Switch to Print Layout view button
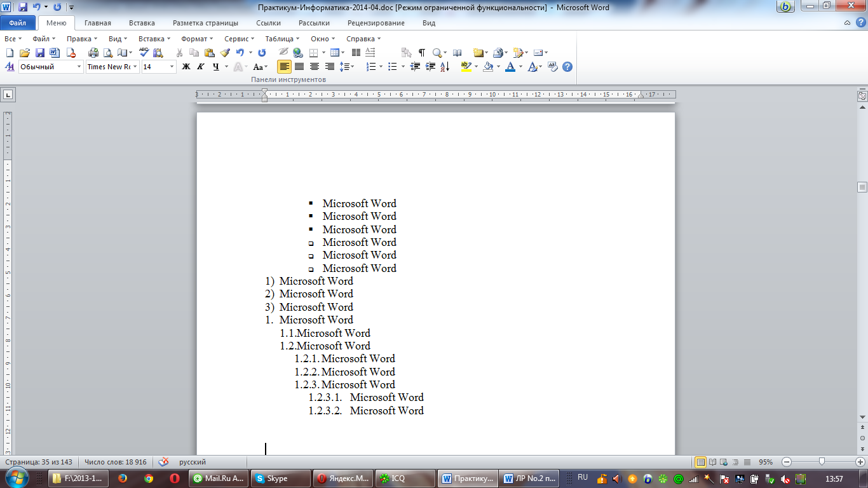The height and width of the screenshot is (488, 868). pos(701,462)
